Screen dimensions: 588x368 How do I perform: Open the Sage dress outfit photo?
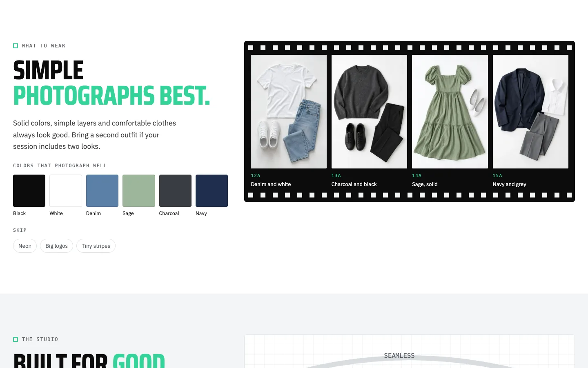point(450,112)
